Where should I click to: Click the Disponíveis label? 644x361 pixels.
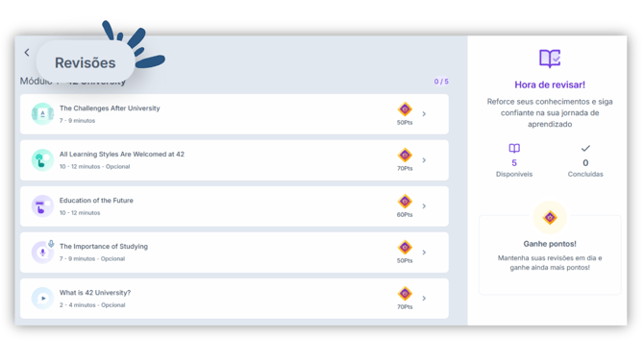[514, 175]
